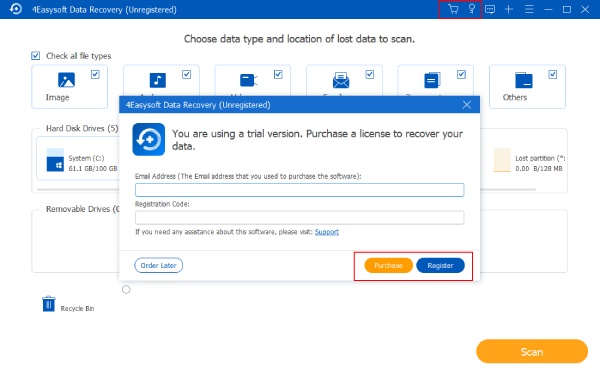The width and height of the screenshot is (600, 378).
Task: Click the Removable Drives heading
Action: point(83,209)
